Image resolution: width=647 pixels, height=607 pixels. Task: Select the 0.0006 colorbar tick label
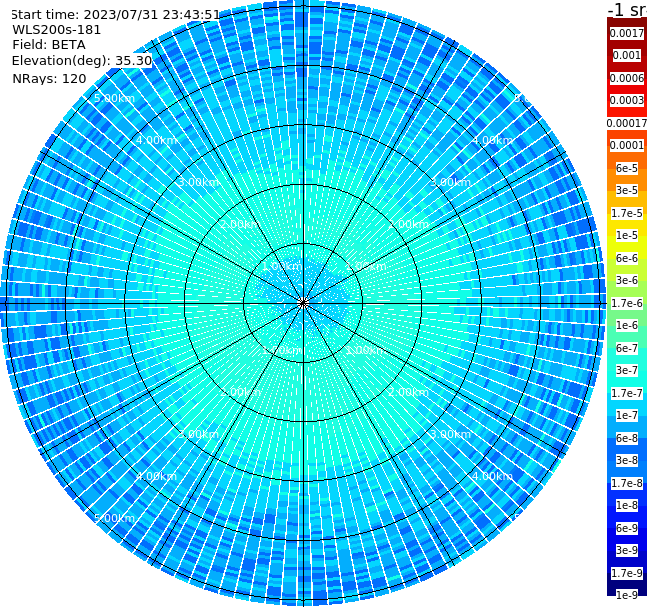point(627,78)
